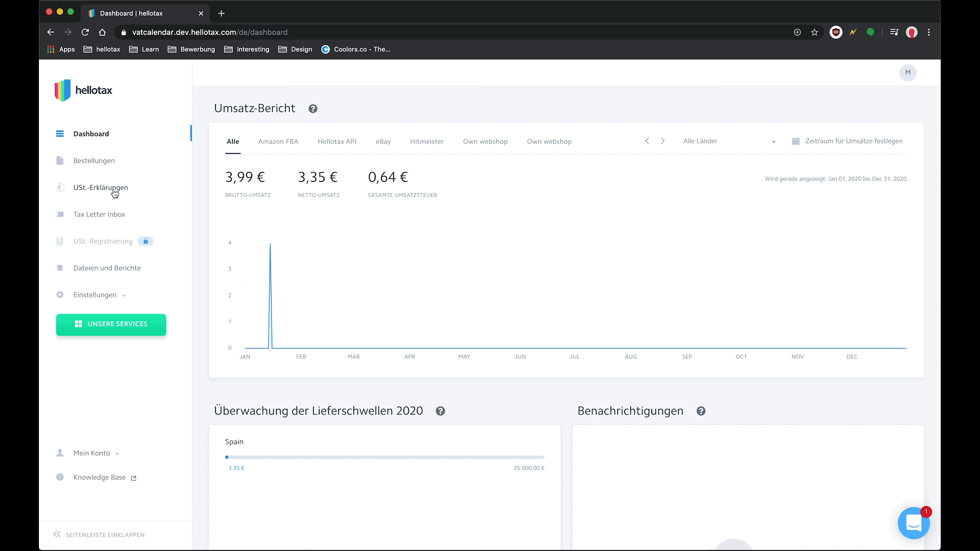Image resolution: width=980 pixels, height=551 pixels.
Task: Click the address bar URL
Action: tap(210, 32)
